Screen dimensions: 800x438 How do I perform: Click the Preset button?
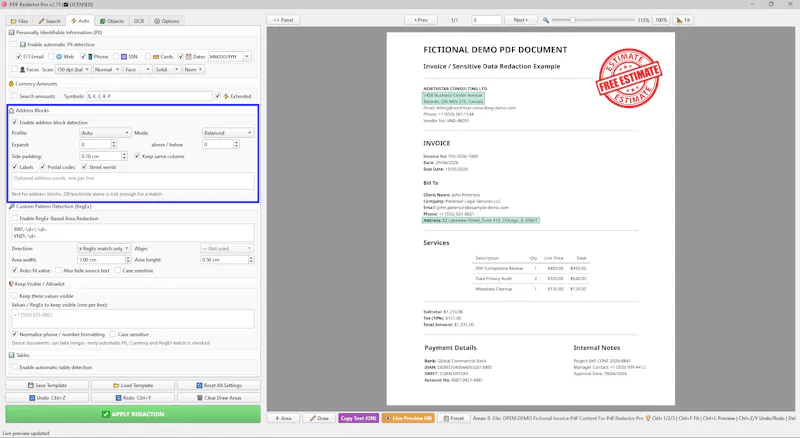[454, 418]
